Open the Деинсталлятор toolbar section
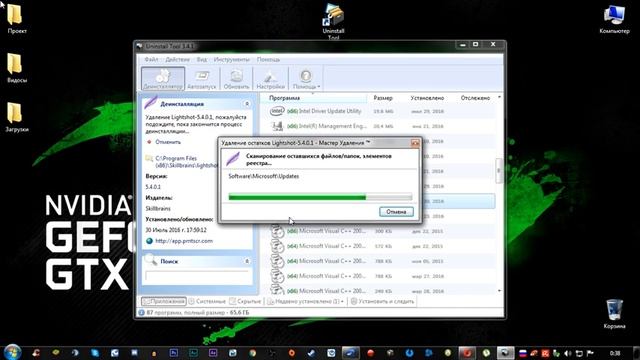The image size is (640, 360). tap(163, 78)
